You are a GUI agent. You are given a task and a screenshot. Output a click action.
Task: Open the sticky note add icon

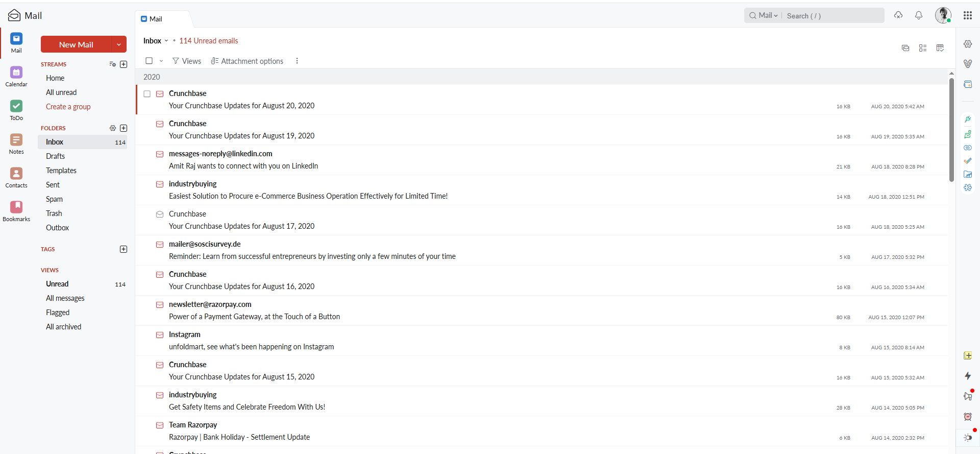point(968,355)
